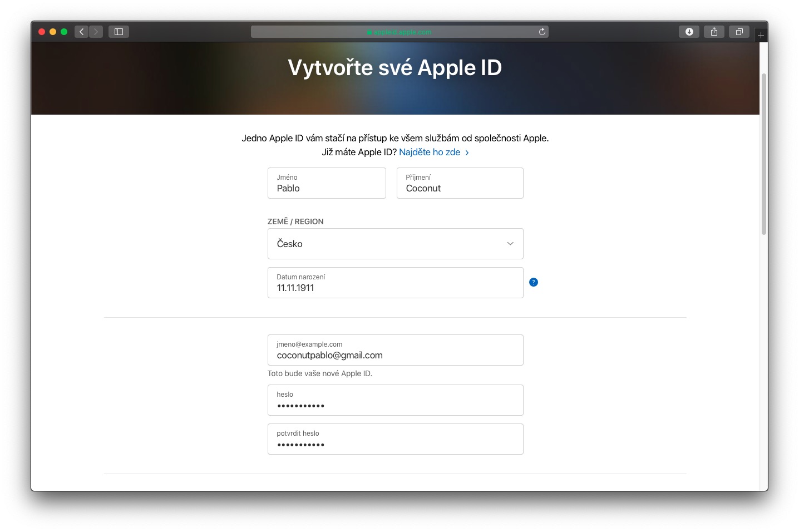Screen dimensions: 799x532
Task: Click the Share toolbar icon
Action: click(x=714, y=32)
